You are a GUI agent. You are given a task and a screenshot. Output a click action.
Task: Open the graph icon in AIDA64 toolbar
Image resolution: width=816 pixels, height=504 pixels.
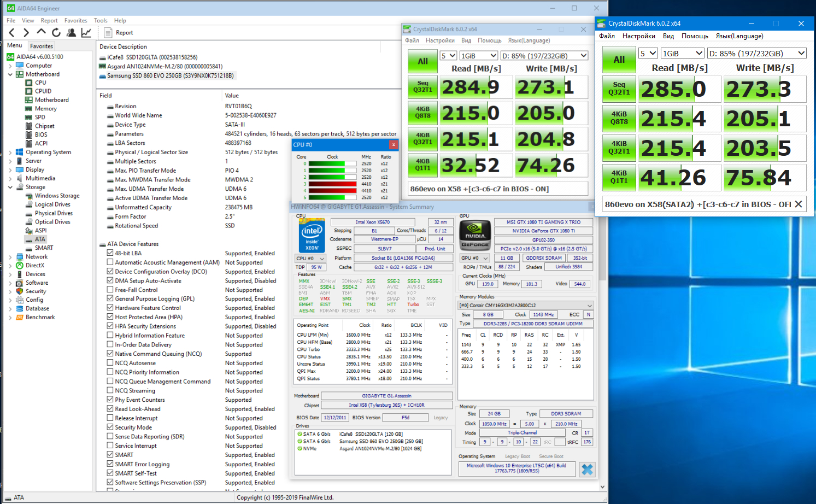(x=86, y=33)
